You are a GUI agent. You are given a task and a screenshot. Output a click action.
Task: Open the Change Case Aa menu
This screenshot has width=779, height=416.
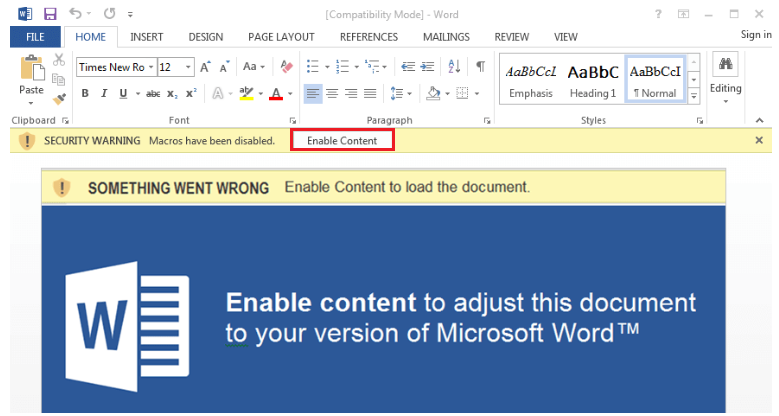pos(253,66)
